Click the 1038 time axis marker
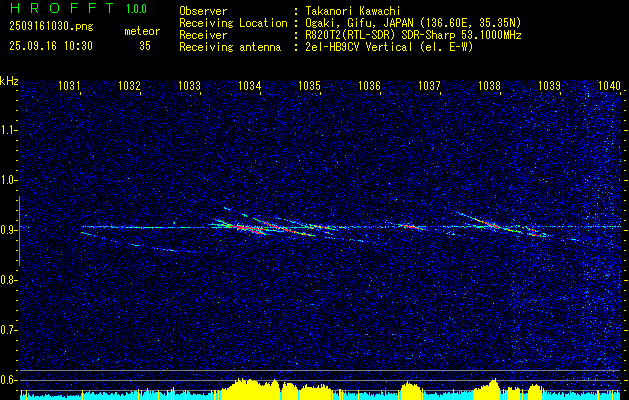 coord(489,85)
